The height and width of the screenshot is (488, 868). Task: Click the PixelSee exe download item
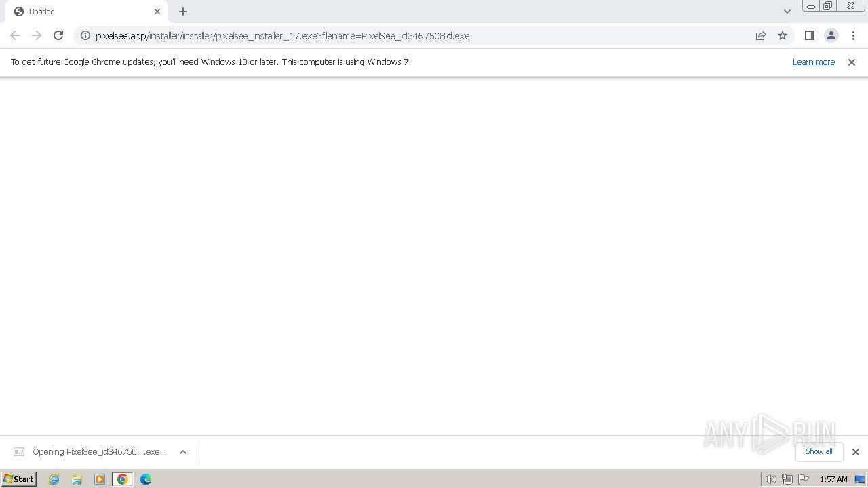click(x=90, y=452)
